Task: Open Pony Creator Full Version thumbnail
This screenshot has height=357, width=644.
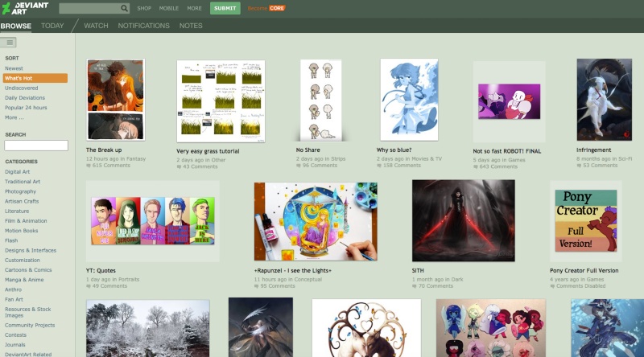Action: [586, 221]
